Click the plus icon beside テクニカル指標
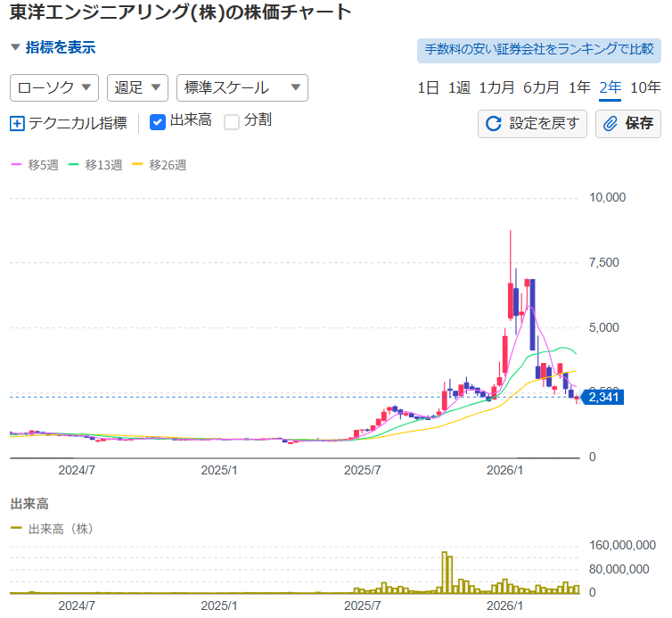This screenshot has width=672, height=618. point(17,123)
